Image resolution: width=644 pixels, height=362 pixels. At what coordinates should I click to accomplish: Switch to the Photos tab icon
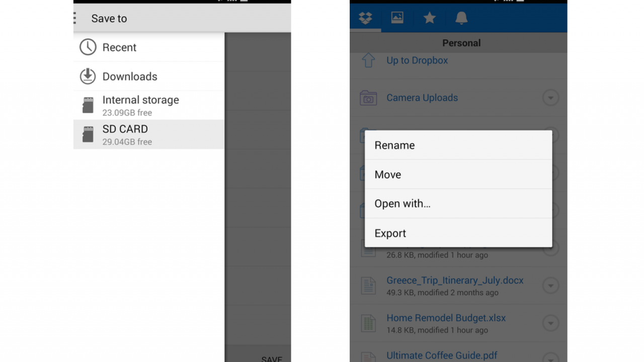coord(397,18)
